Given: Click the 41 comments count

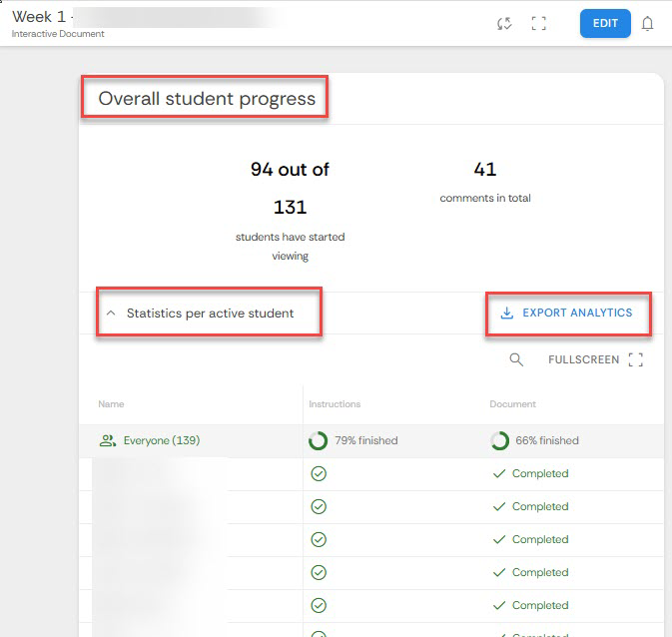Looking at the screenshot, I should click(485, 170).
